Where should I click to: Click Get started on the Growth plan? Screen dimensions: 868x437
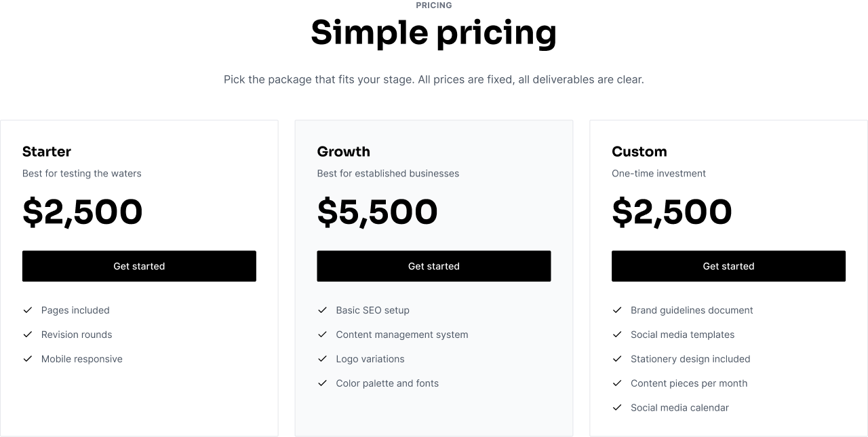tap(434, 266)
